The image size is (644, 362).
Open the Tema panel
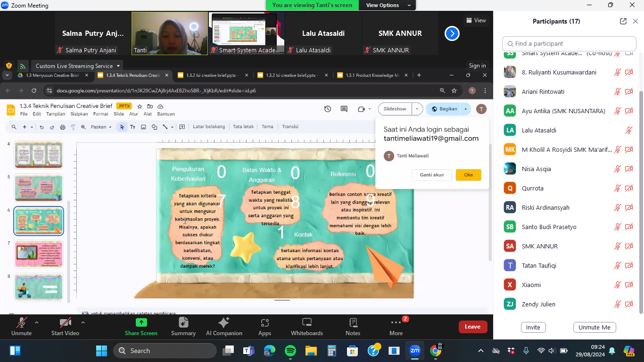(x=267, y=127)
